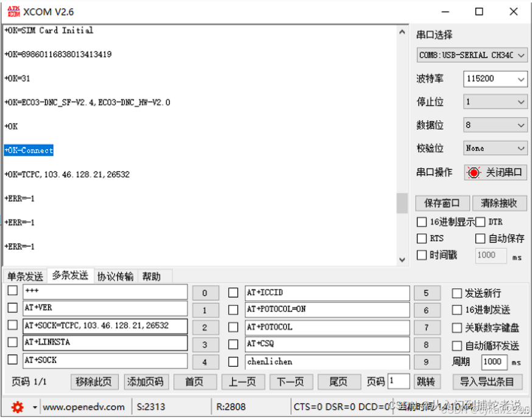
Task: Enable the RTS checkbox
Action: [421, 238]
